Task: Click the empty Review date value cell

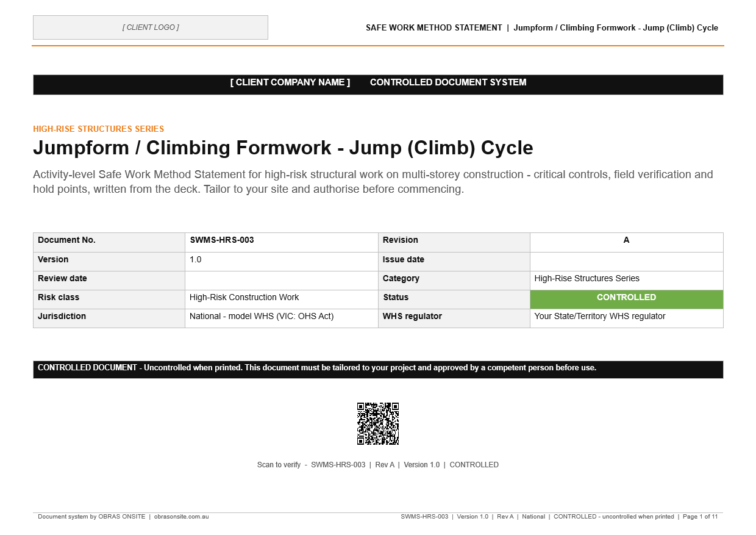Action: coord(282,281)
